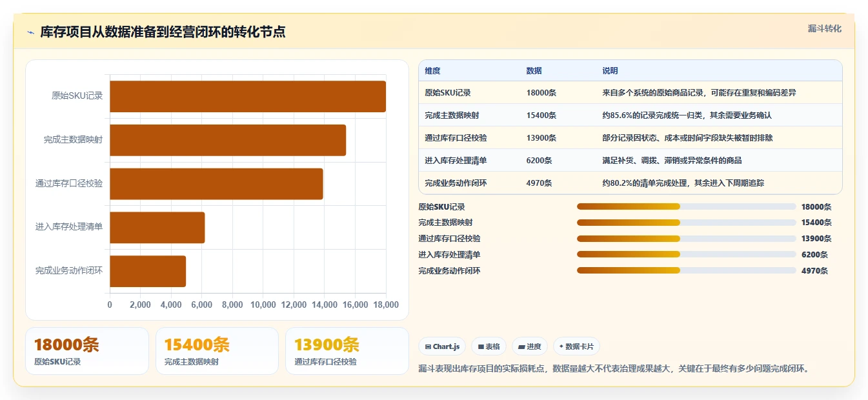This screenshot has width=868, height=400.
Task: Click the description starting 满足补货
Action: coord(672,161)
